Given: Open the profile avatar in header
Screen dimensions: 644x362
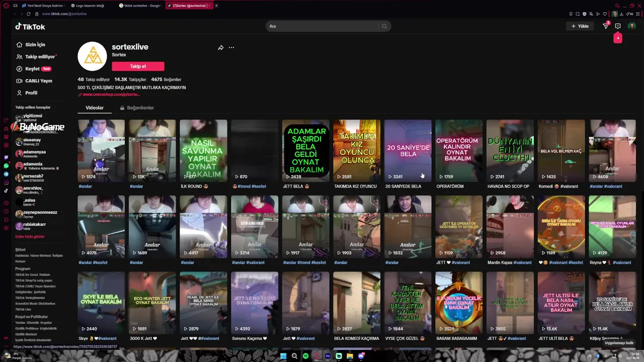Looking at the screenshot, I should [x=632, y=26].
